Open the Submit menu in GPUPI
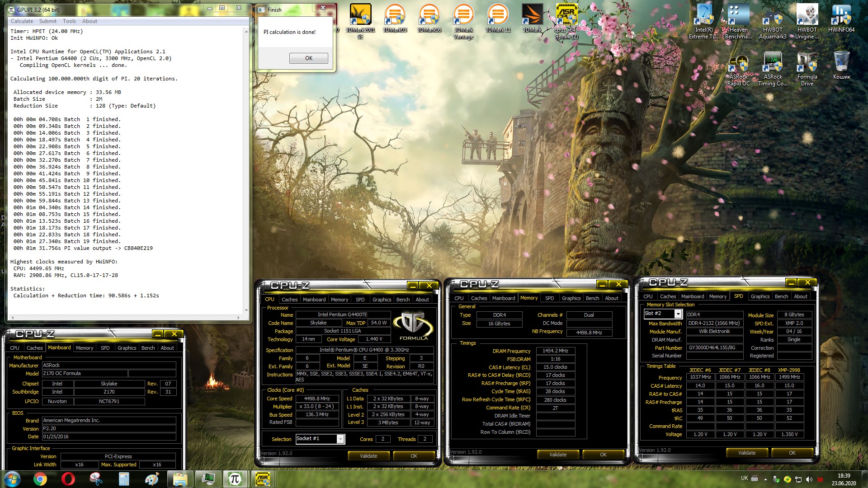 click(x=47, y=21)
